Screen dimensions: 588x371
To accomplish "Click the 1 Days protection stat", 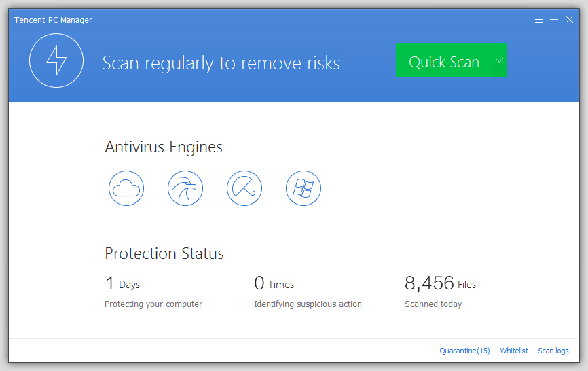I will pos(123,284).
